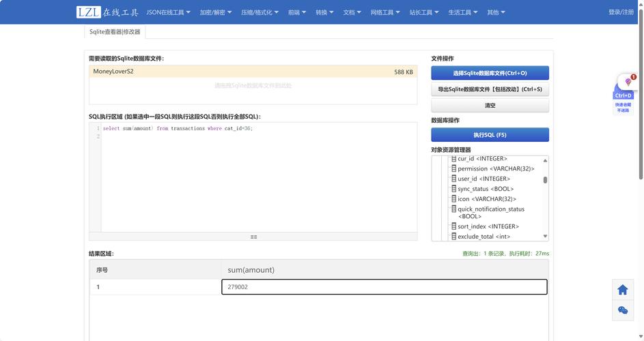Select the Sqlite查看器|修改器 tab
Viewport: 644px width, 341px height.
click(x=115, y=31)
